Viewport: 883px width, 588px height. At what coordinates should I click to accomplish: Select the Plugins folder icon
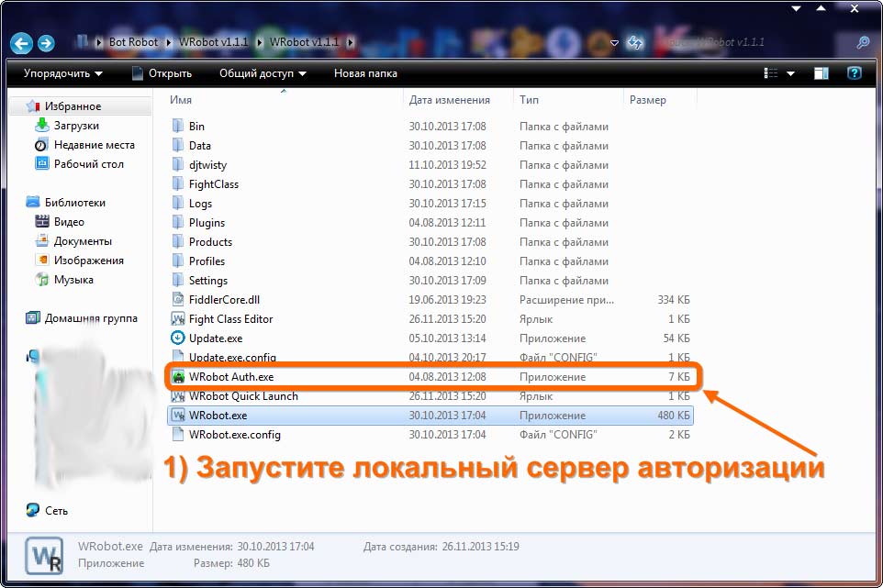[x=178, y=222]
